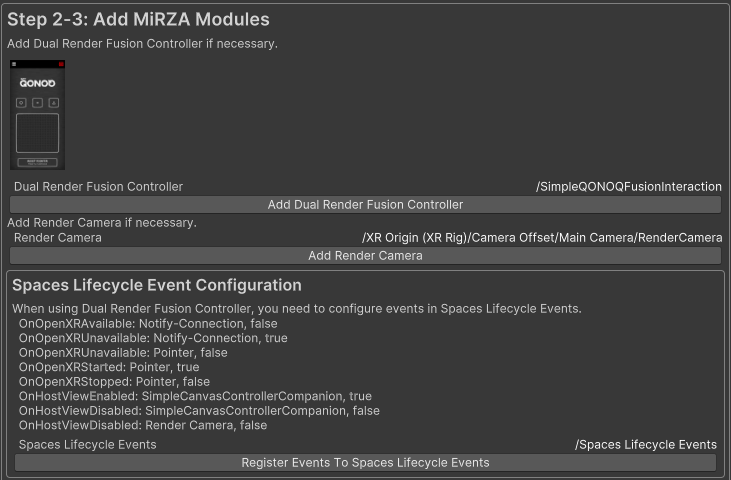Select the /SimpleQONOQFusionInteraction object reference

628,186
